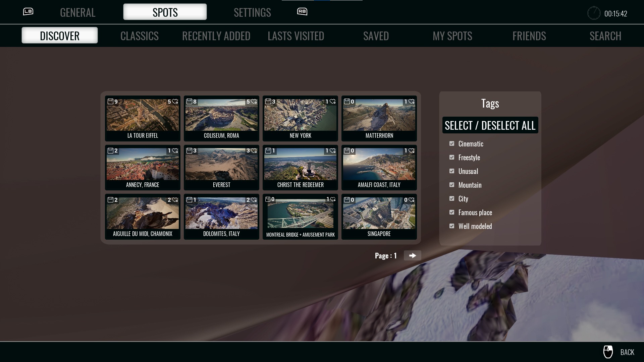Open the New York spot thumbnail
The image size is (644, 362).
[x=300, y=115]
